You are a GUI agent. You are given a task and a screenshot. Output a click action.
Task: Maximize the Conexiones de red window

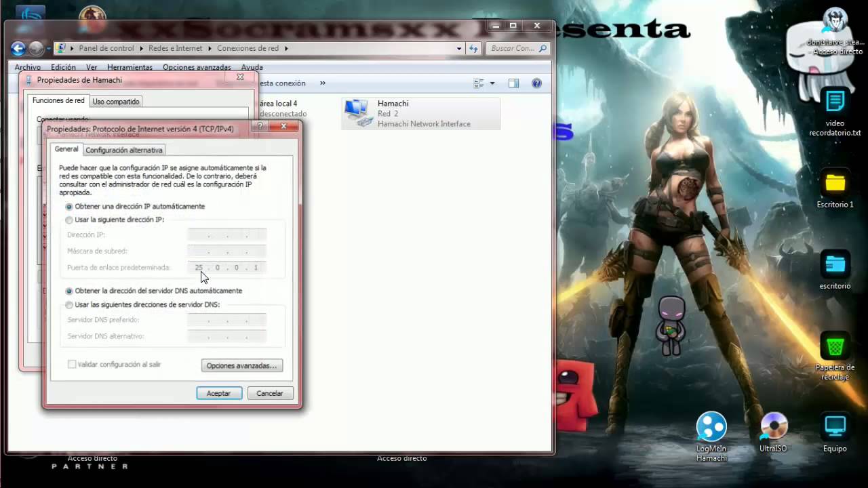click(x=513, y=26)
